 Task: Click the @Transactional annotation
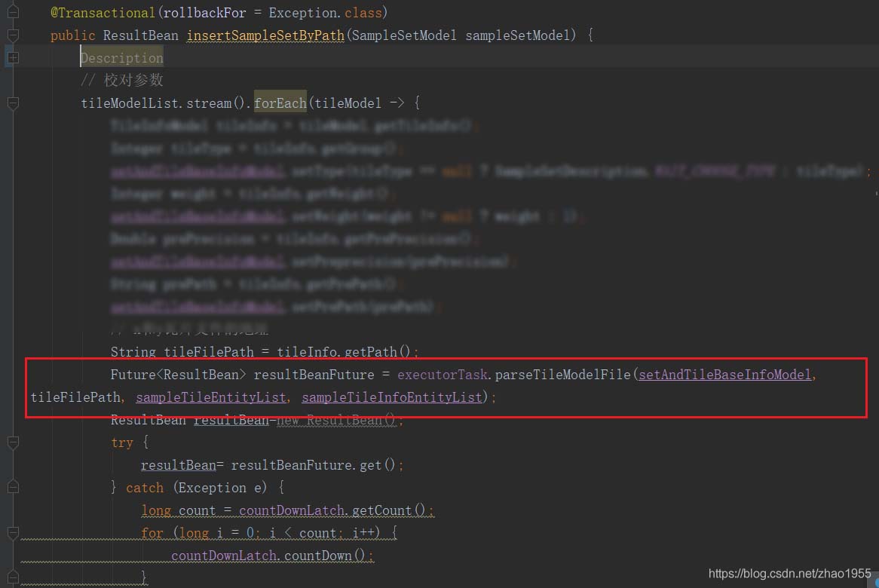pos(103,12)
